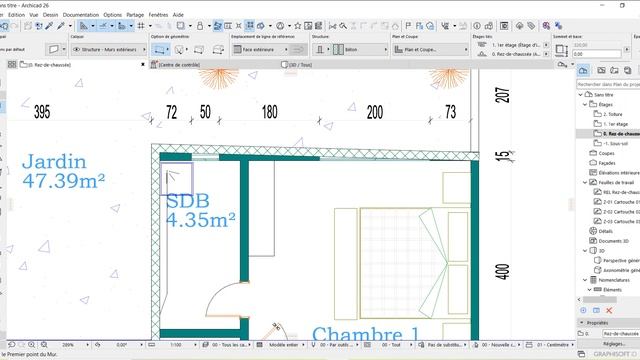Viewport: 640px width, 360px height.
Task: Select the trapezoid wall geometry option
Action: [x=199, y=50]
